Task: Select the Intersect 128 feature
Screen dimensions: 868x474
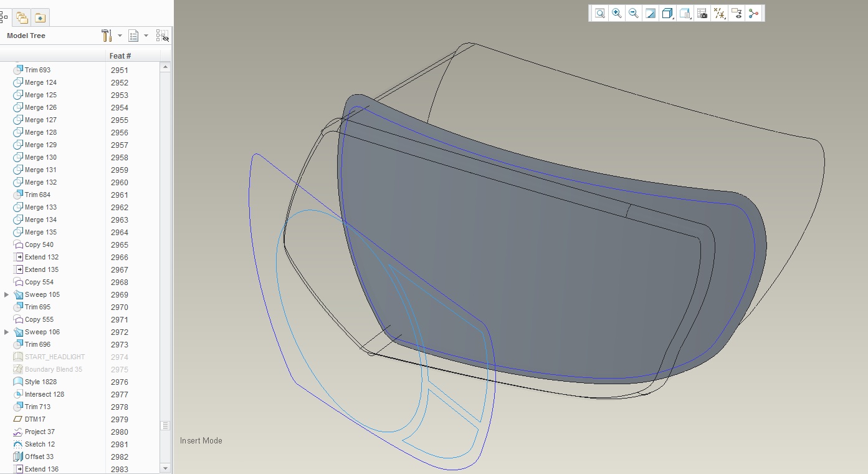Action: click(39, 394)
